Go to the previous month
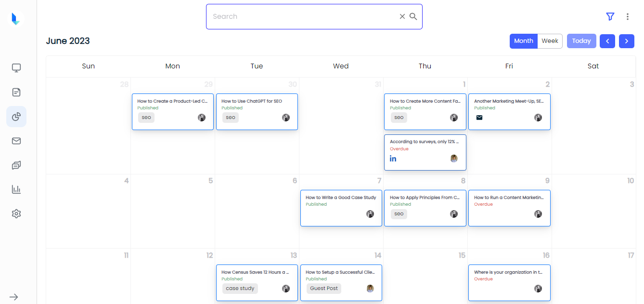The width and height of the screenshot is (644, 304). pos(607,41)
